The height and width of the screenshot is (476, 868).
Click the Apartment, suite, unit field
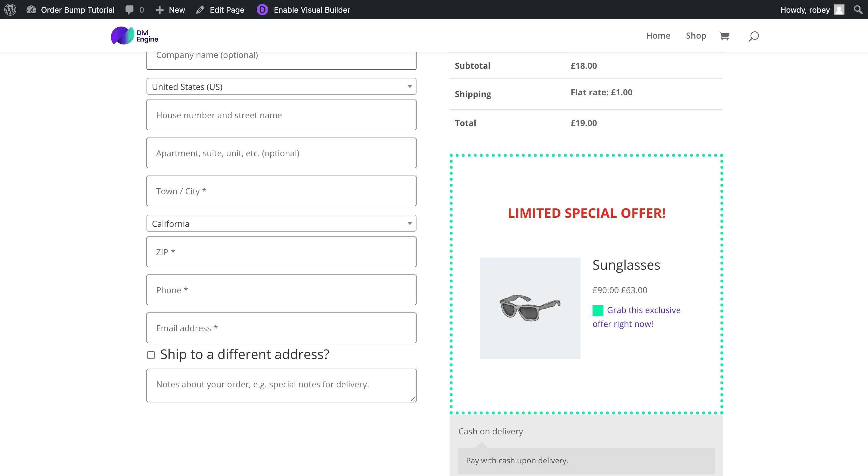coord(281,153)
